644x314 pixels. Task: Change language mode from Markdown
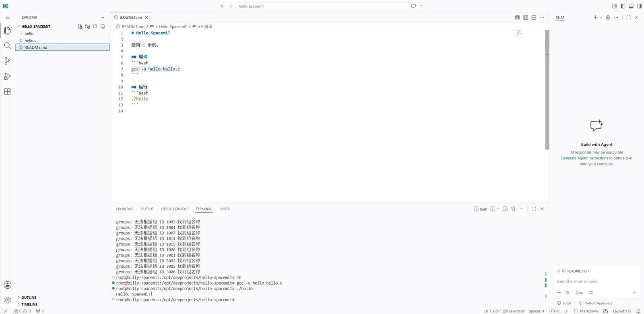[589, 311]
